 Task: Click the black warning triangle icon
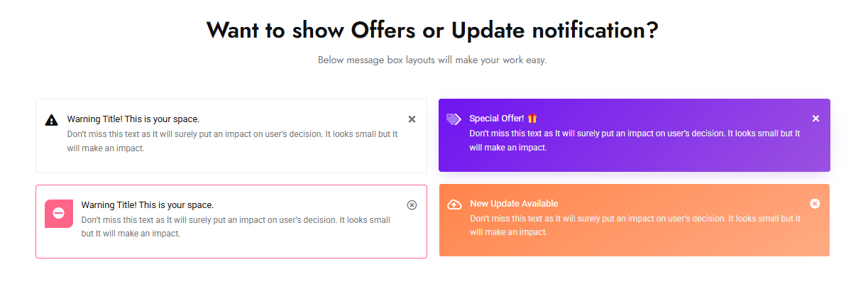(51, 120)
